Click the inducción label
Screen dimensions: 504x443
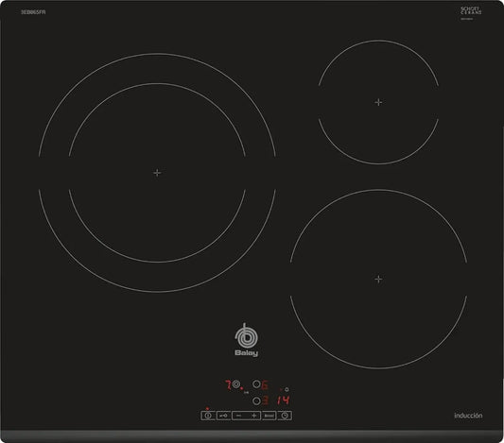coord(468,416)
